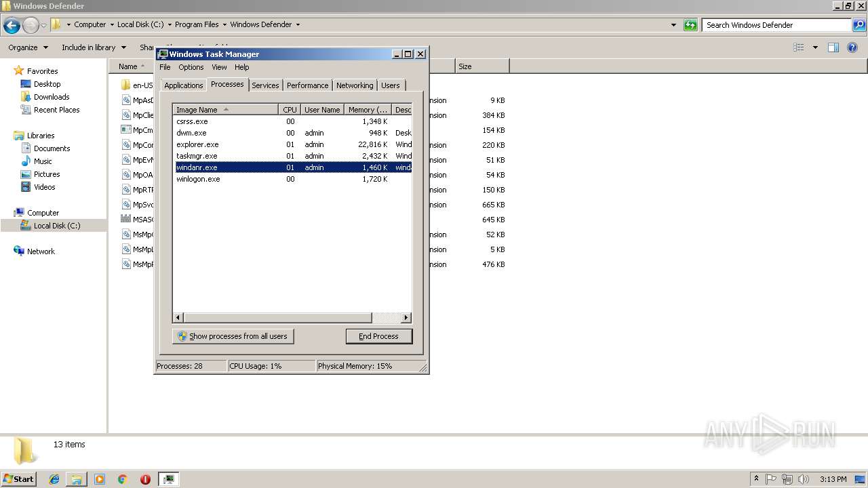Click the Explorer back navigation arrow
Screen dimensions: 868x488
click(12, 26)
